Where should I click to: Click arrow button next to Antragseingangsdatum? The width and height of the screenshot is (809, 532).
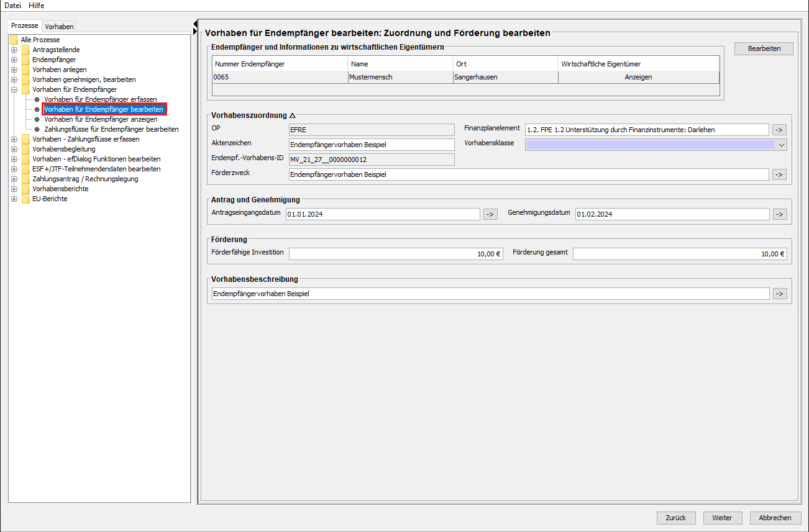click(490, 214)
